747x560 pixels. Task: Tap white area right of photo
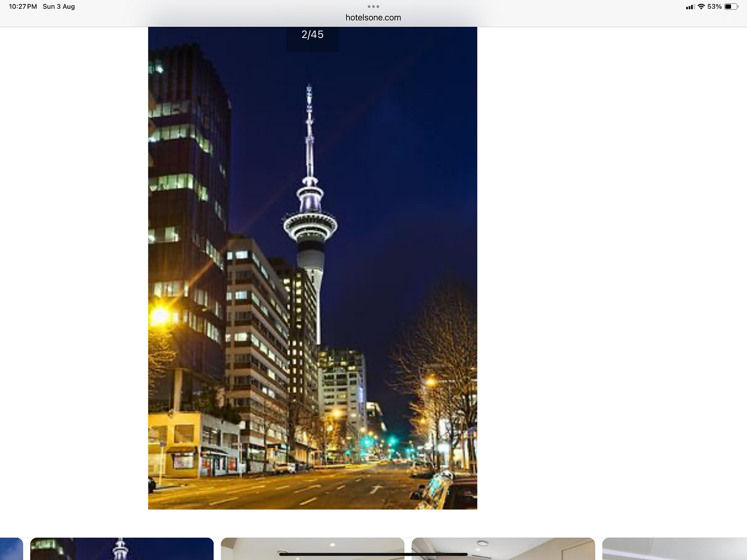coord(612,262)
